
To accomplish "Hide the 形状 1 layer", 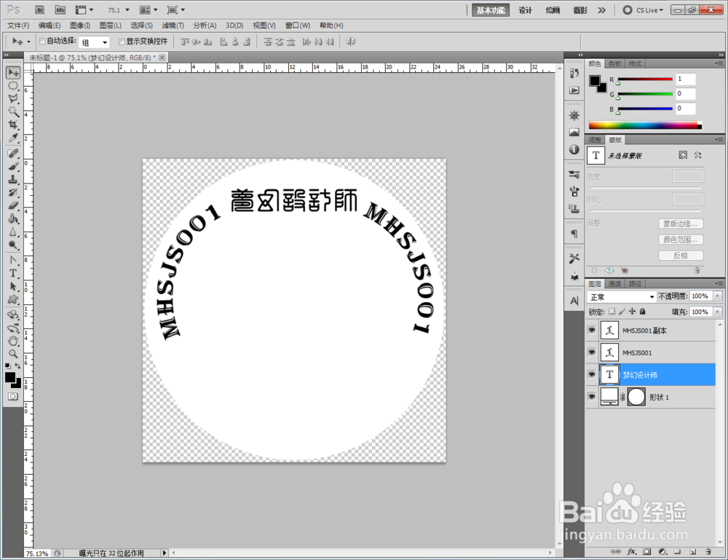I will point(591,397).
